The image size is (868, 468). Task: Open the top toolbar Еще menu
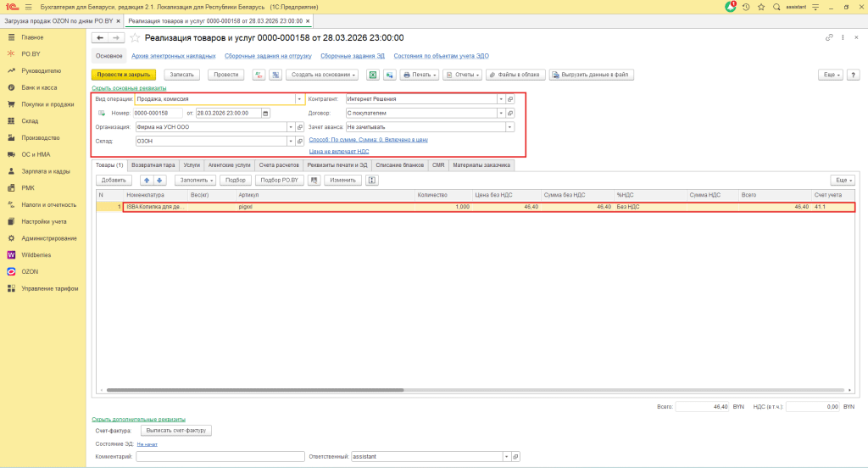[x=831, y=75]
